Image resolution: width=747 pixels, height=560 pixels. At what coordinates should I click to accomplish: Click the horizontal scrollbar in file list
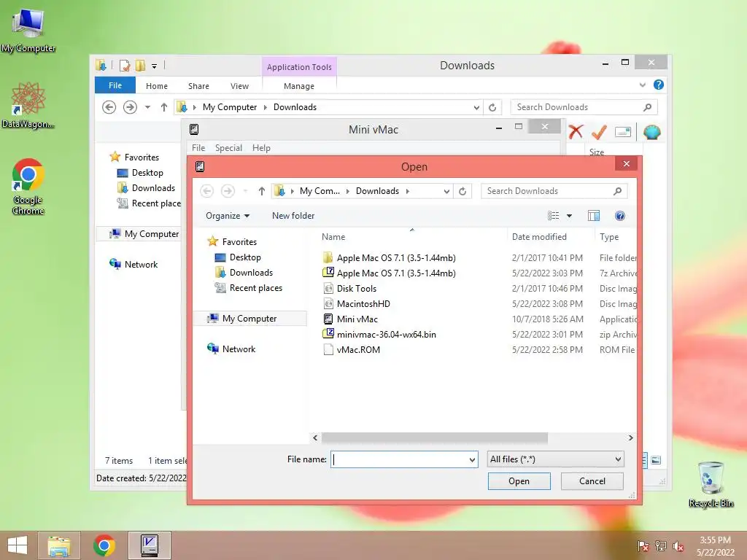click(x=435, y=437)
